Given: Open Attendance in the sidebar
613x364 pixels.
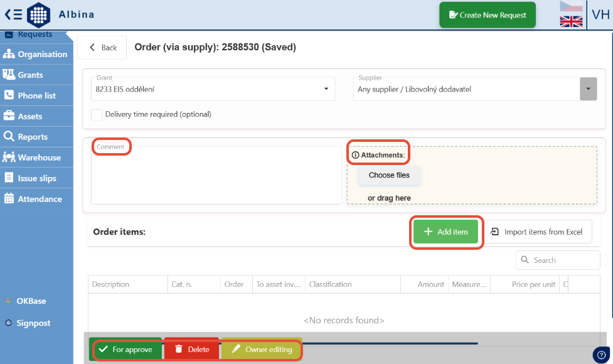Looking at the screenshot, I should point(36,199).
